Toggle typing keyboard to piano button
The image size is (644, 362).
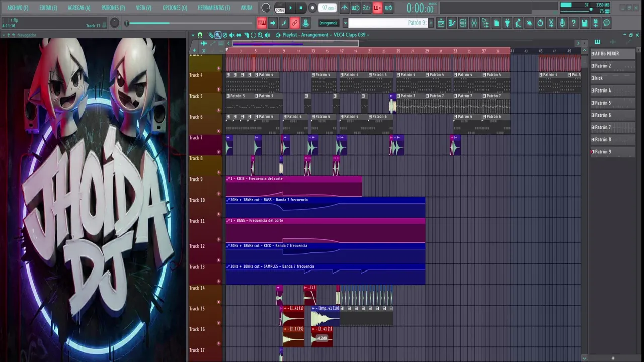(x=262, y=23)
